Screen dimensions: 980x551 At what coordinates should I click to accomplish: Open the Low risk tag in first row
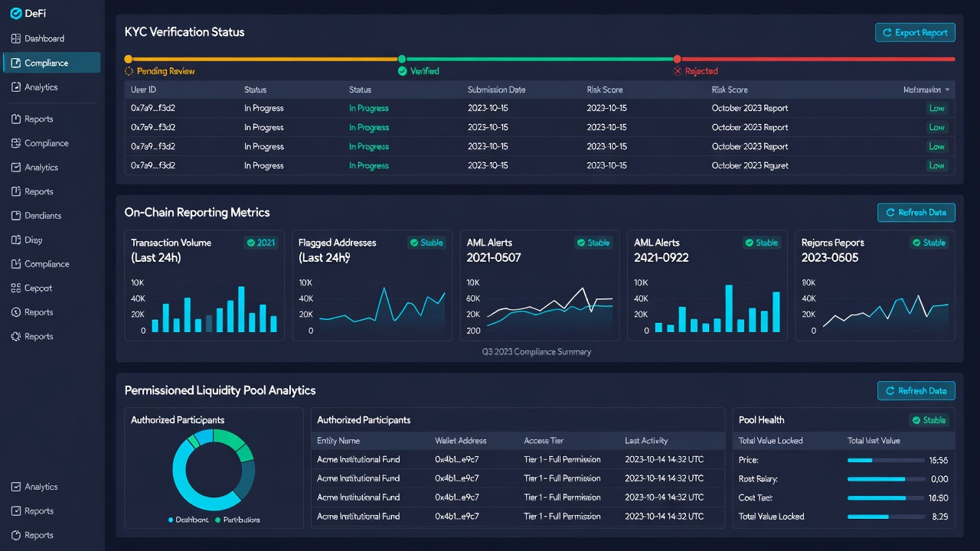pyautogui.click(x=936, y=109)
